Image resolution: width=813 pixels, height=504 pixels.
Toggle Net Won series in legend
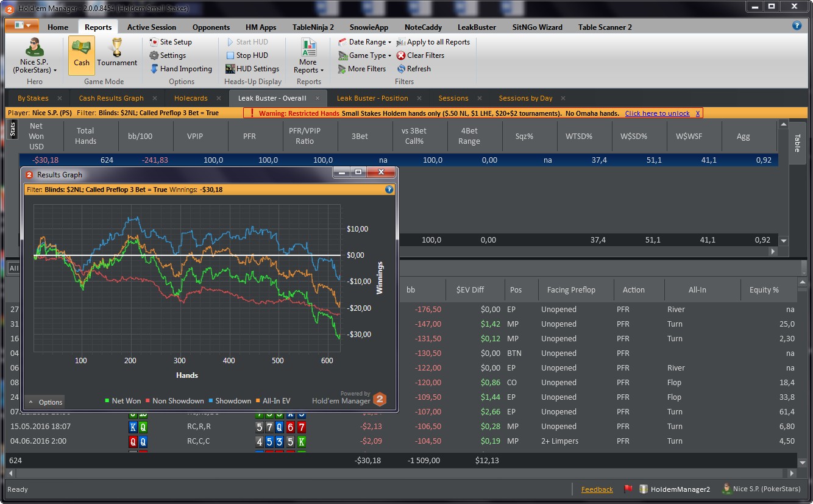122,400
